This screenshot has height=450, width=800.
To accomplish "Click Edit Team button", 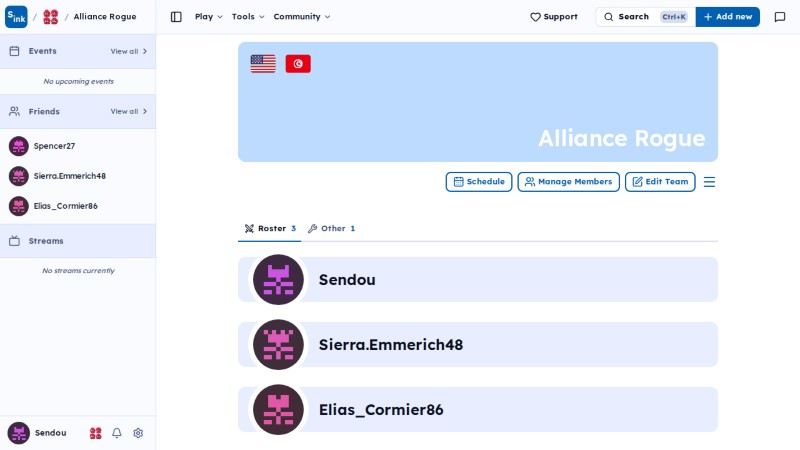I will (x=660, y=182).
